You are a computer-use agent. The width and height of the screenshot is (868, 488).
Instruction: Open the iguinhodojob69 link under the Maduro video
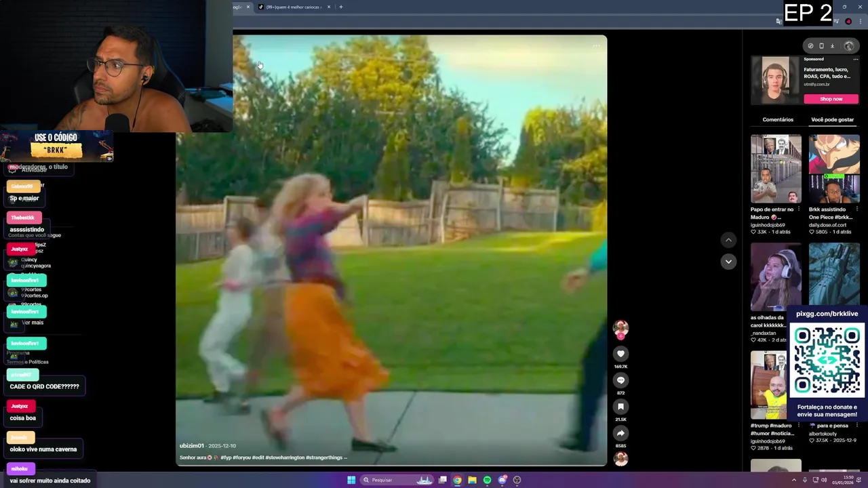click(x=768, y=225)
